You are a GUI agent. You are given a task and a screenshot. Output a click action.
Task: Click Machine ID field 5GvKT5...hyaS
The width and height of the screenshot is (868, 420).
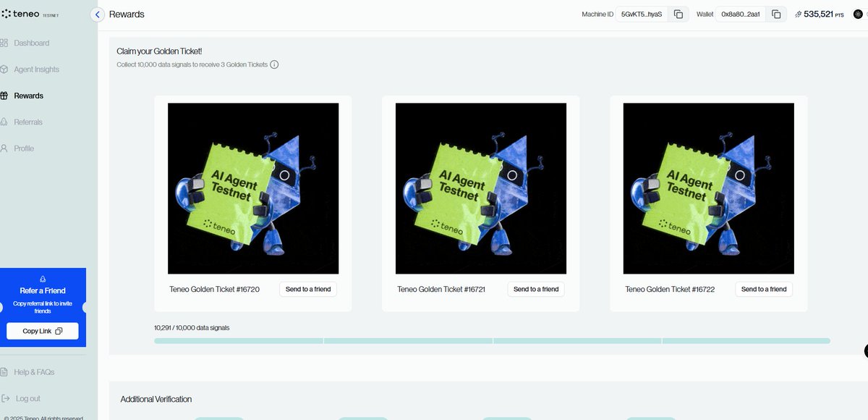click(x=642, y=14)
